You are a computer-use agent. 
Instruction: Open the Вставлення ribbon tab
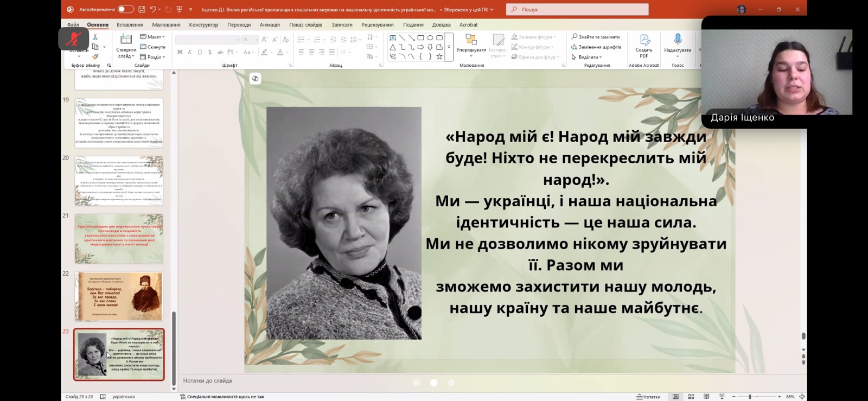tap(130, 25)
